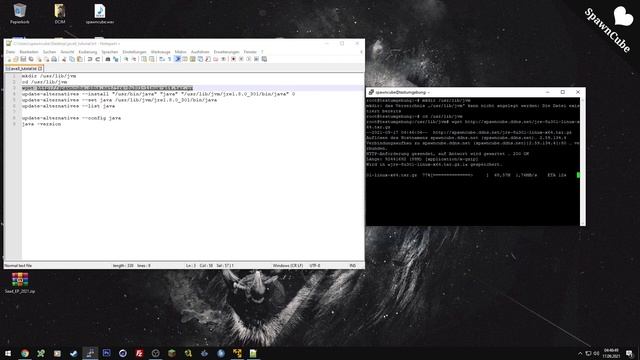640x360 pixels.
Task: Click the Open file icon in Notepad++ toolbar
Action: click(x=16, y=59)
